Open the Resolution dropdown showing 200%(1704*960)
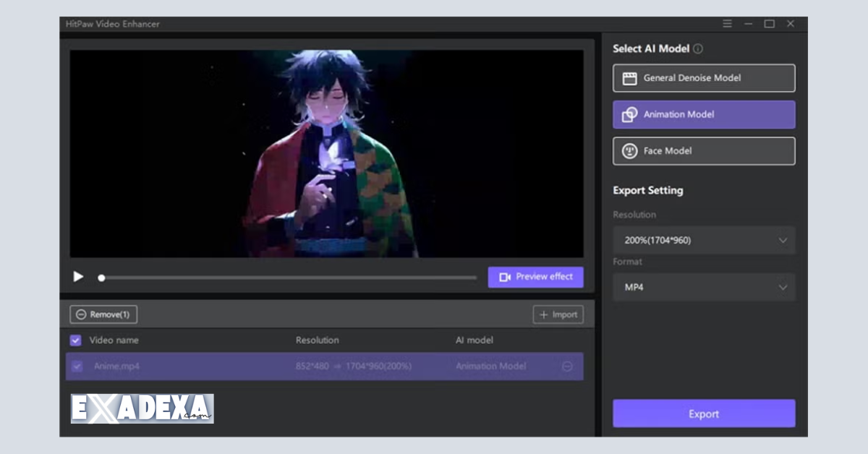Viewport: 868px width, 454px height. (x=703, y=240)
